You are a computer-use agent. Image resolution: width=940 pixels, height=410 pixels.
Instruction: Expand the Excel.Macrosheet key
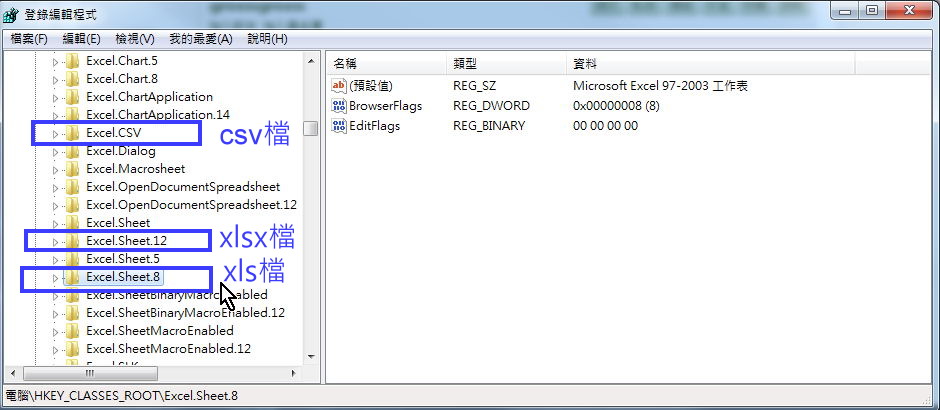(x=56, y=170)
